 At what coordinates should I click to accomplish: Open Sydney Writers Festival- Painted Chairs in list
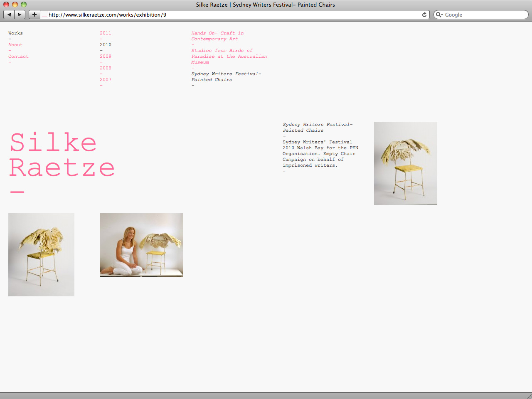(x=226, y=76)
